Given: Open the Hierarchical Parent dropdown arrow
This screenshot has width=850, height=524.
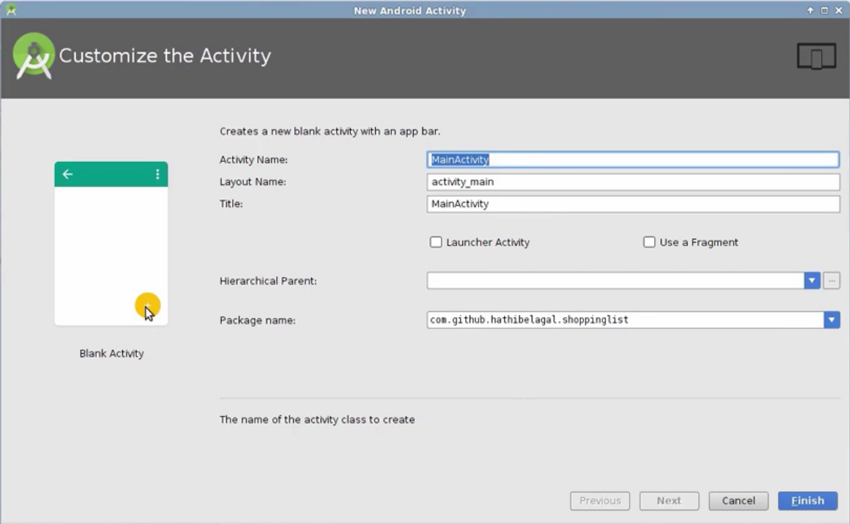Looking at the screenshot, I should 812,281.
